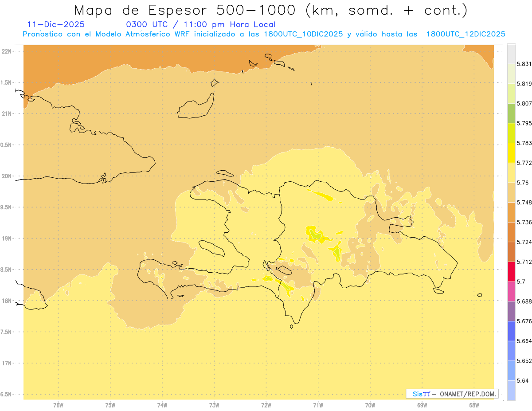Screen dimensions: 532x411
Task: Click the longitude label '72W'
Action: coord(266,405)
